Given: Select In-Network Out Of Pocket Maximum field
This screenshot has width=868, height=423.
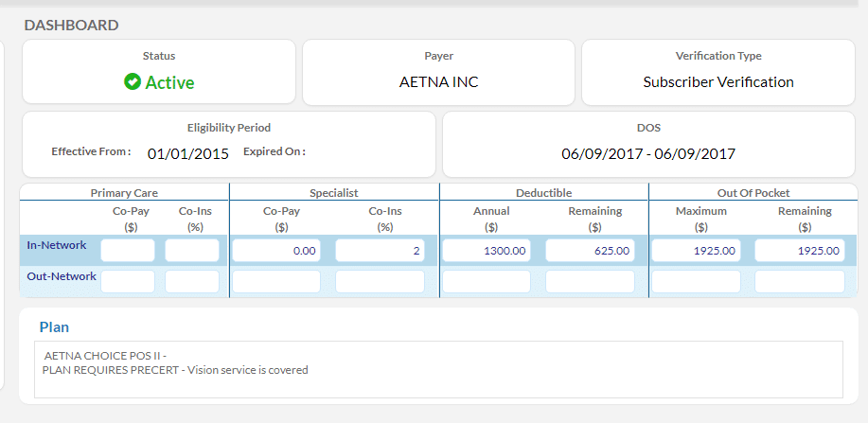Looking at the screenshot, I should coord(696,251).
